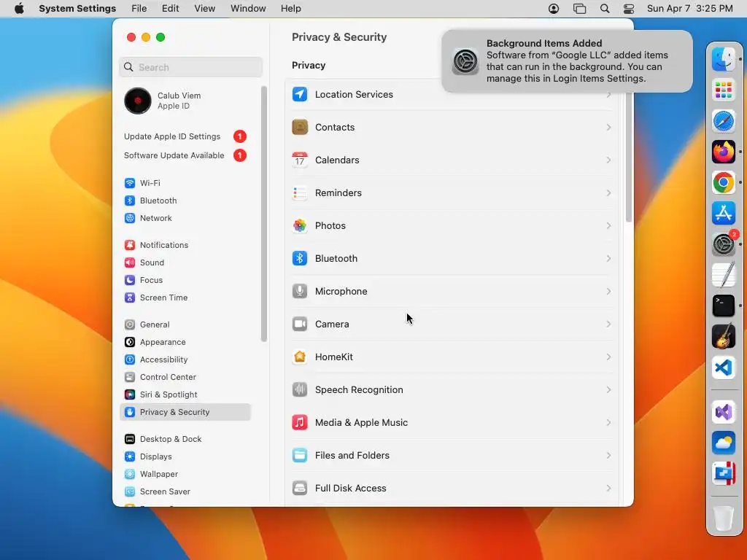Image resolution: width=747 pixels, height=560 pixels.
Task: Open the Microphone icon
Action: [300, 291]
